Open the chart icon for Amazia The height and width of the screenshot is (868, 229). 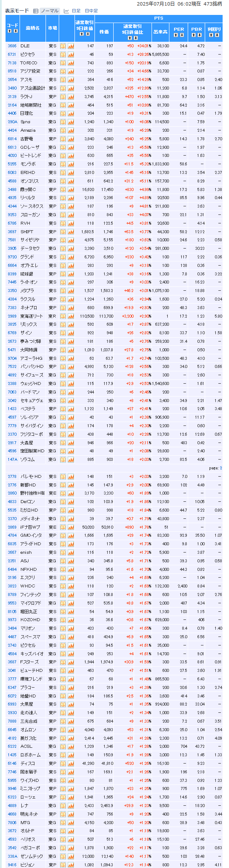click(71, 130)
